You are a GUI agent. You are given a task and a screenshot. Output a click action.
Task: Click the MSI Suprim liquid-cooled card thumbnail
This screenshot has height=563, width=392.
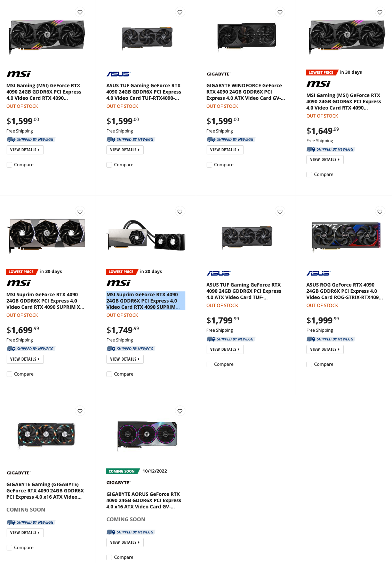[x=145, y=237]
